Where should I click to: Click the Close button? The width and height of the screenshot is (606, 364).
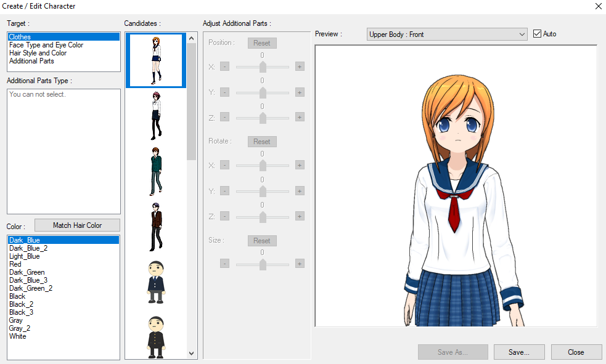576,352
